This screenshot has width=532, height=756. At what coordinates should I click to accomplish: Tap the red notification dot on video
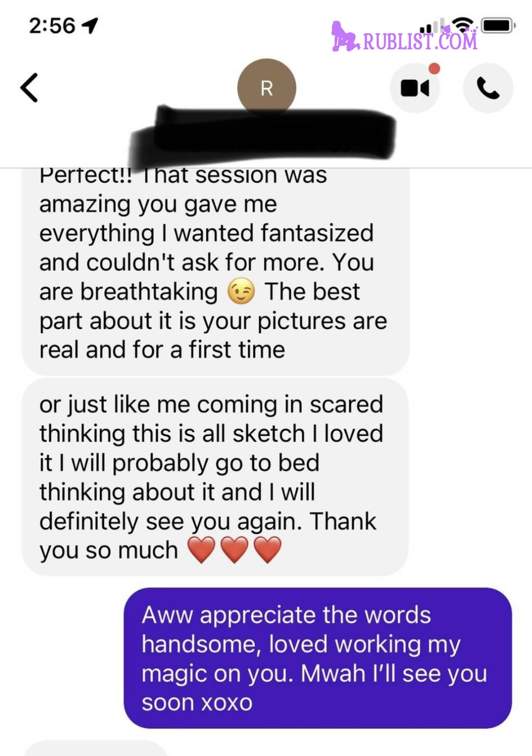pyautogui.click(x=434, y=69)
